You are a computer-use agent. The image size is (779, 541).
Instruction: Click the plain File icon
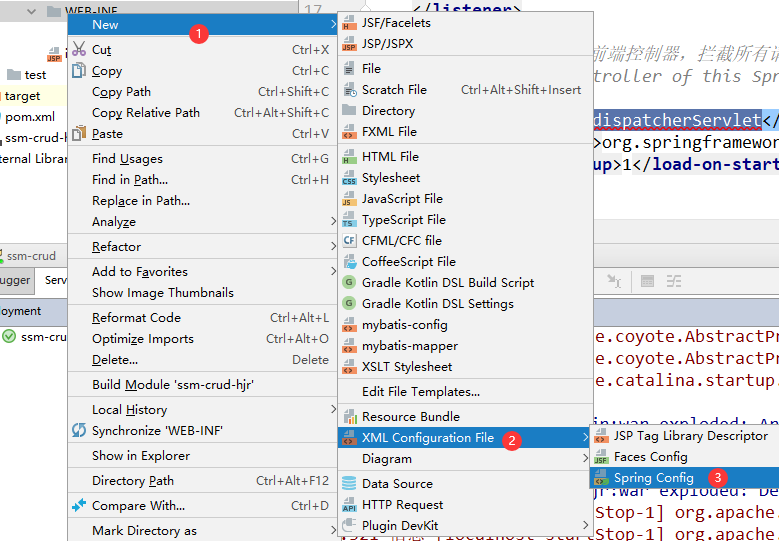(349, 69)
